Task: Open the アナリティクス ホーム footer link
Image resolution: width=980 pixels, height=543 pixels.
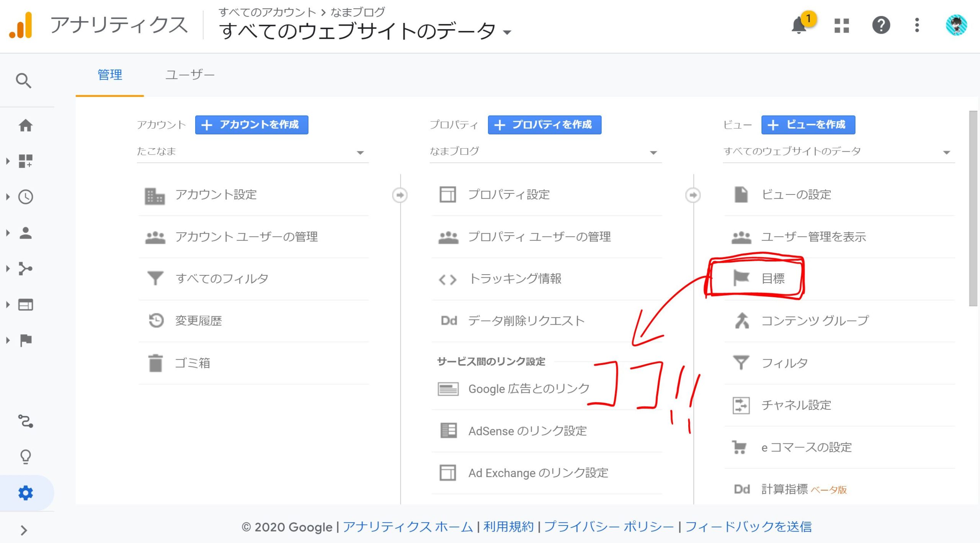Action: (408, 527)
